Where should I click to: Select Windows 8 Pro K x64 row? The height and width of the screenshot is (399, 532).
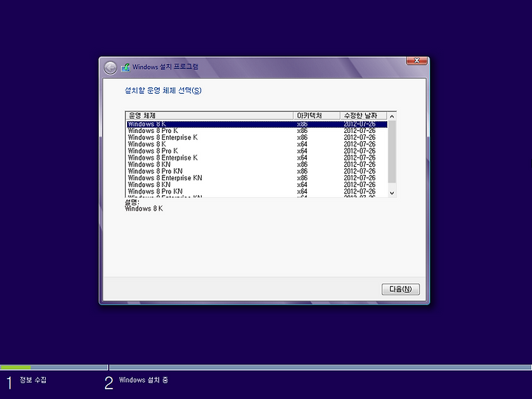[x=257, y=151]
